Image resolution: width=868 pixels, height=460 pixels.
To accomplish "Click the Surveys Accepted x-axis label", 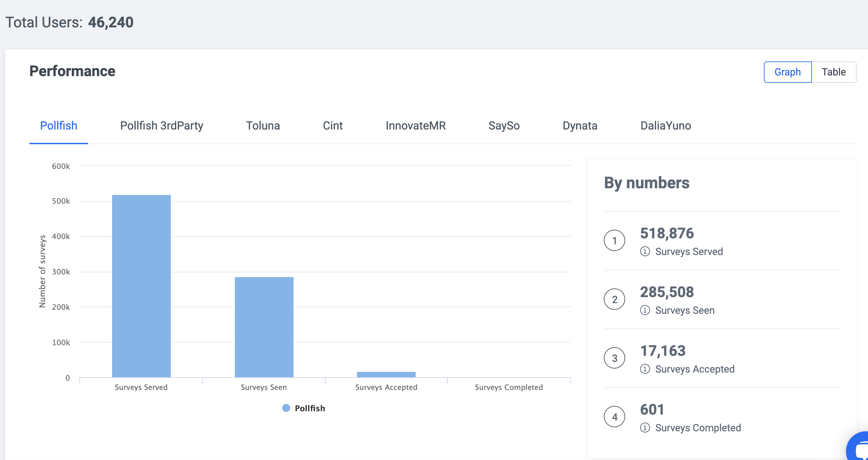I will 386,387.
